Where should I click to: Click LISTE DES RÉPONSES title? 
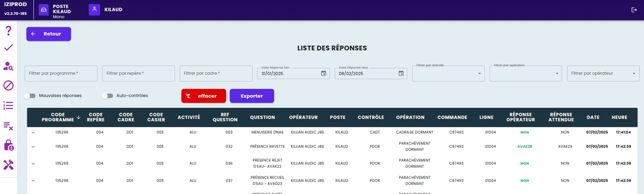pos(332,48)
